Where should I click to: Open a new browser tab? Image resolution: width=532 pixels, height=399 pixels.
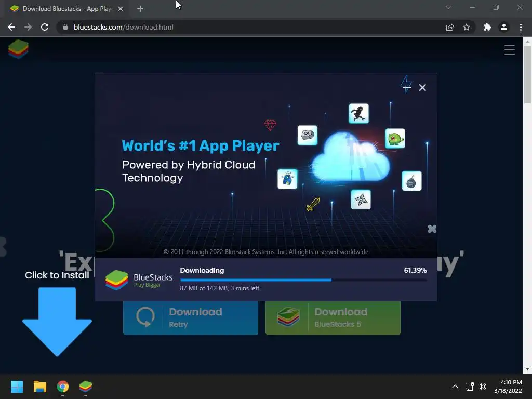140,9
